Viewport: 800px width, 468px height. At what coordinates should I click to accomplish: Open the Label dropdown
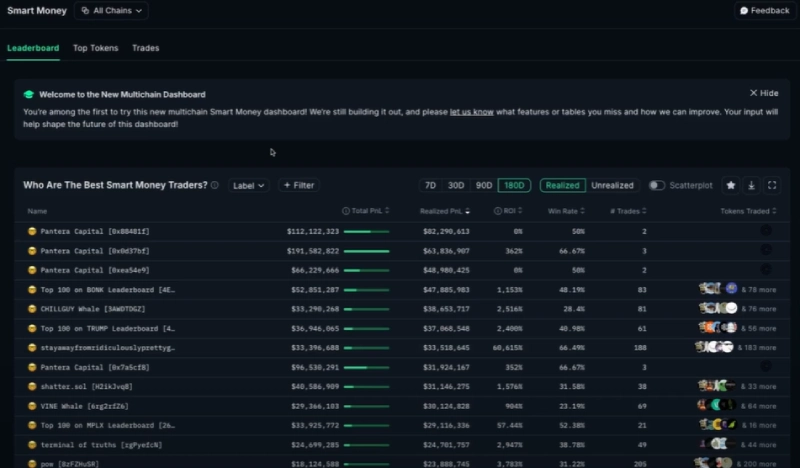[x=248, y=185]
